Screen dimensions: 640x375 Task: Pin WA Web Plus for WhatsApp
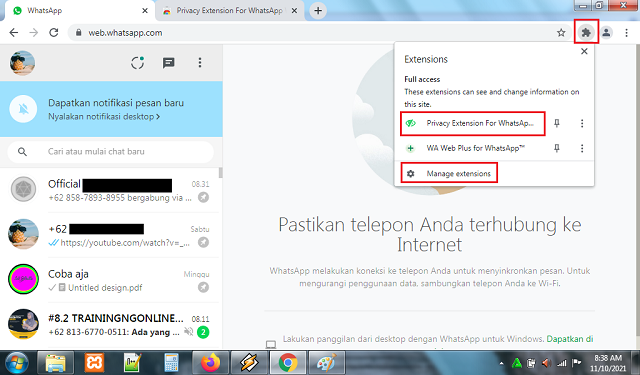(557, 148)
